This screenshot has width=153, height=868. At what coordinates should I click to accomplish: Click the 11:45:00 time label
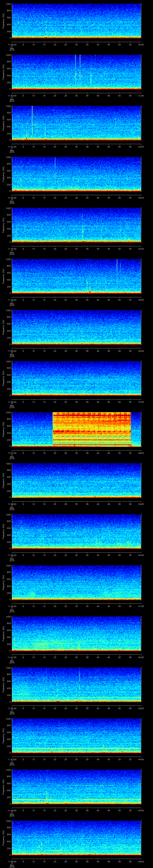pos(12,861)
